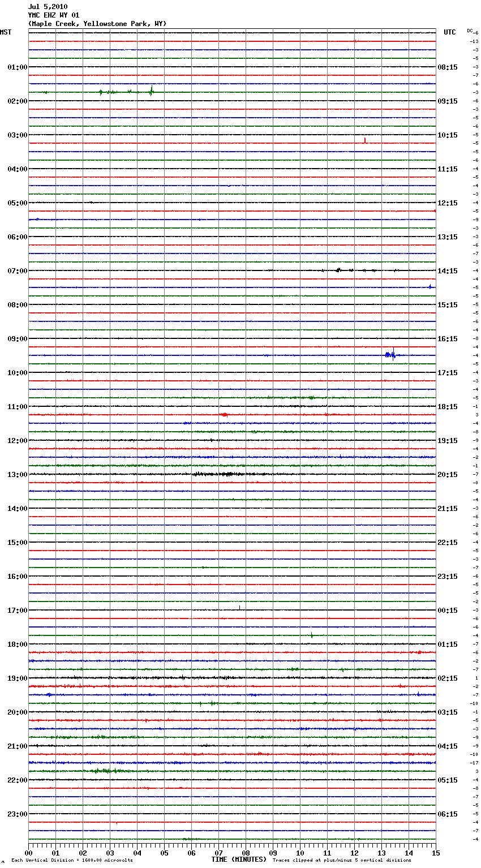Select the 23:00 MST time label
This screenshot has width=481, height=868.
pyautogui.click(x=18, y=814)
